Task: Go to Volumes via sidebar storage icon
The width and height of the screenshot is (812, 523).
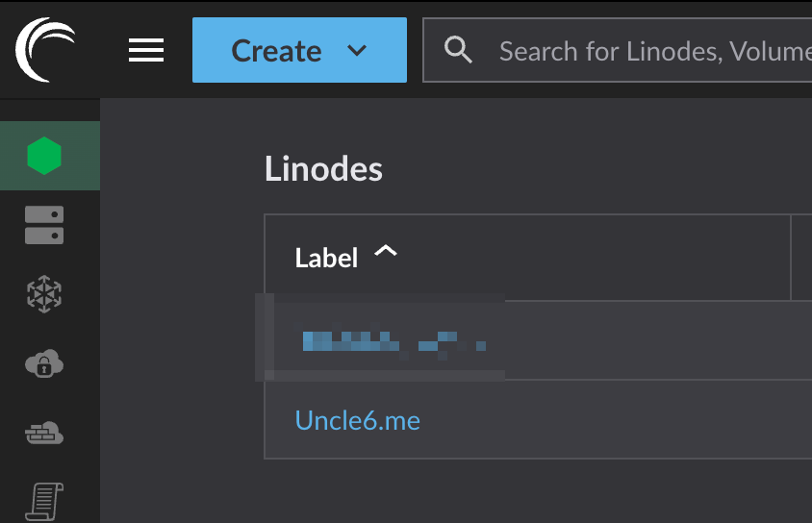Action: (x=44, y=226)
